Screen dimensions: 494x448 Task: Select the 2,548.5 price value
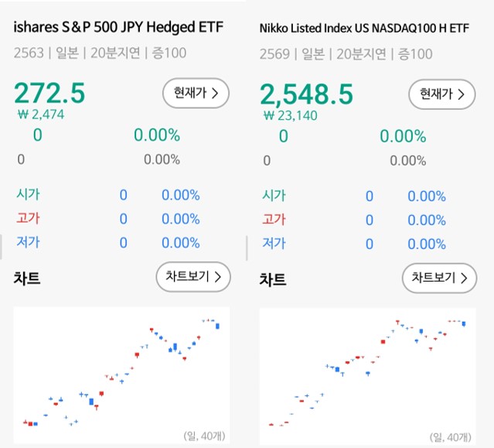(306, 94)
